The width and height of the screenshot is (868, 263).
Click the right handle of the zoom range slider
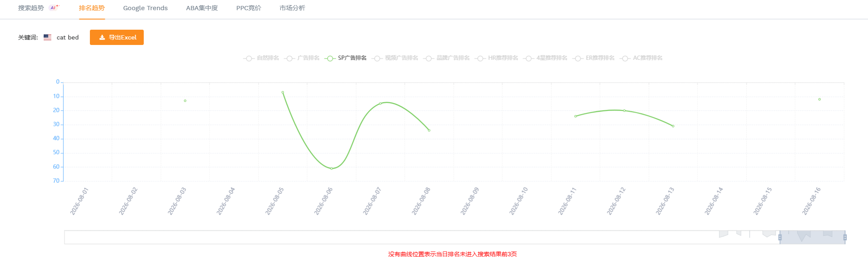845,238
